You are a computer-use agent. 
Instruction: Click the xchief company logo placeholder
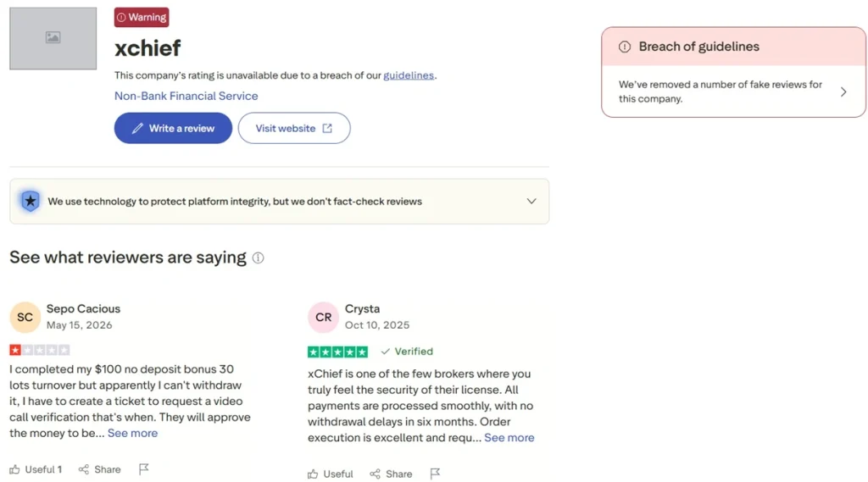click(53, 38)
